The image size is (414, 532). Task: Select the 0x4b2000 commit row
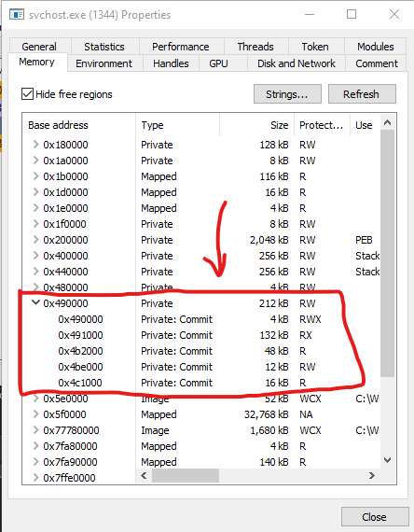[200, 351]
